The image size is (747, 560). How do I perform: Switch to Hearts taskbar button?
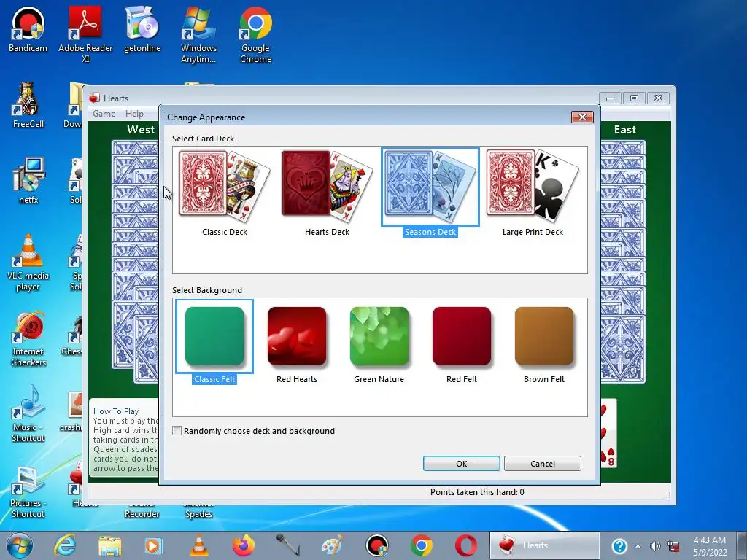click(544, 545)
